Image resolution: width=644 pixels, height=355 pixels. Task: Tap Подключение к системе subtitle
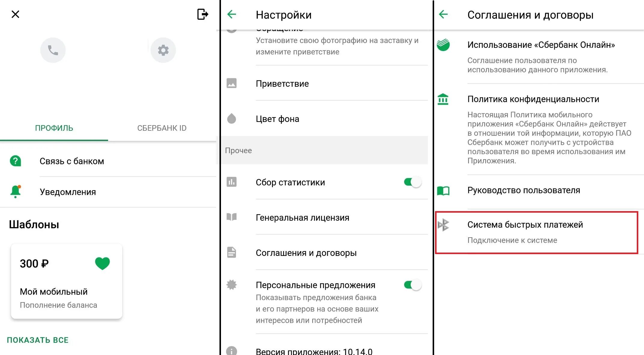point(512,240)
